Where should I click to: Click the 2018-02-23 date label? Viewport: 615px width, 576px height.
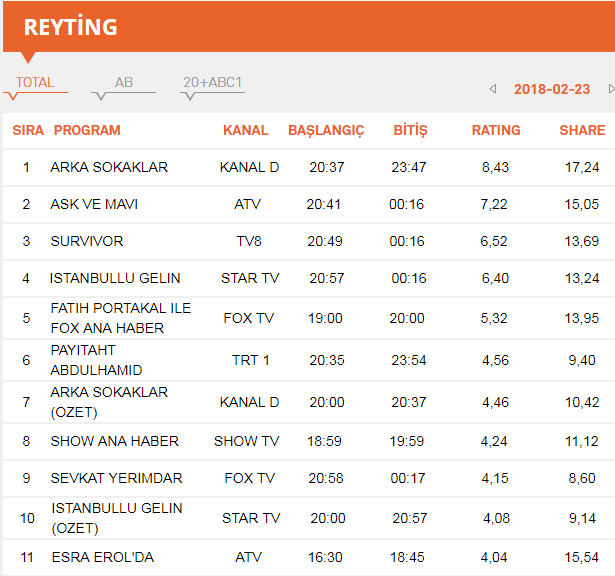click(x=552, y=89)
